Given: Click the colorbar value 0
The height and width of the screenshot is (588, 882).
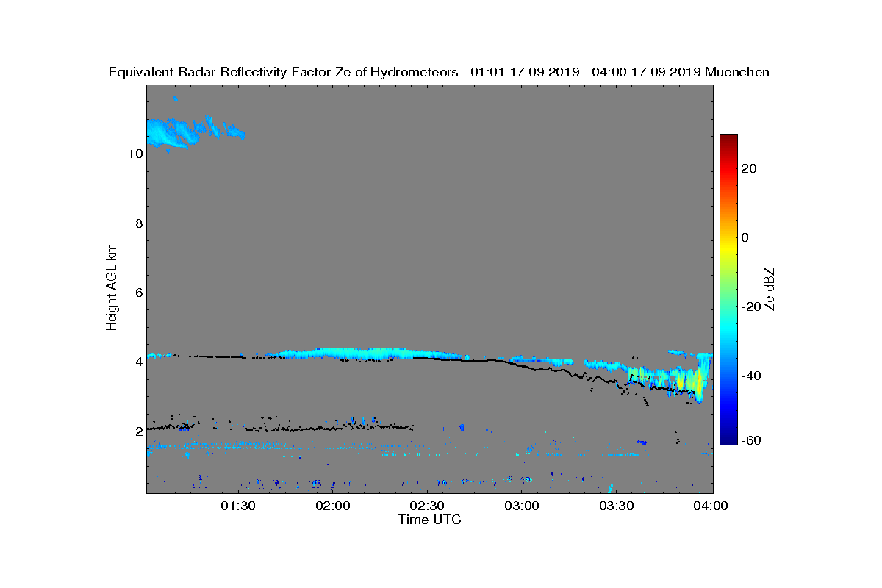Looking at the screenshot, I should 746,237.
